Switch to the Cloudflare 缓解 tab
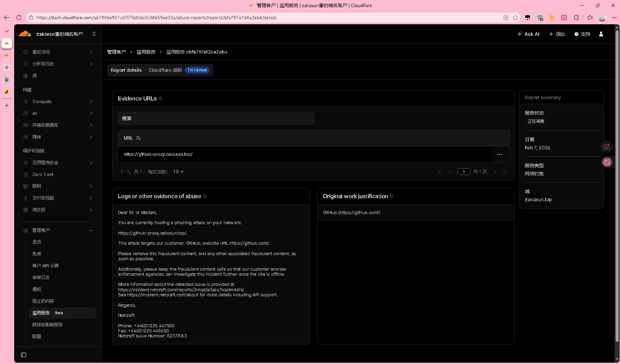621x364 pixels. tap(179, 70)
